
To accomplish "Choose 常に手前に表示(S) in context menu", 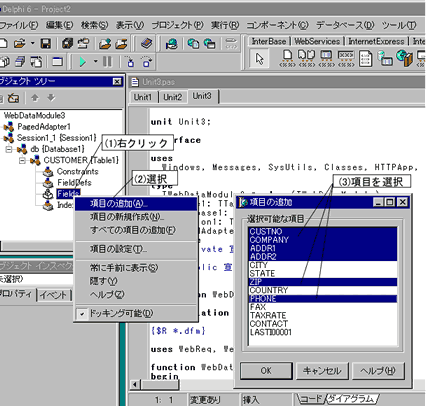I will tap(136, 268).
